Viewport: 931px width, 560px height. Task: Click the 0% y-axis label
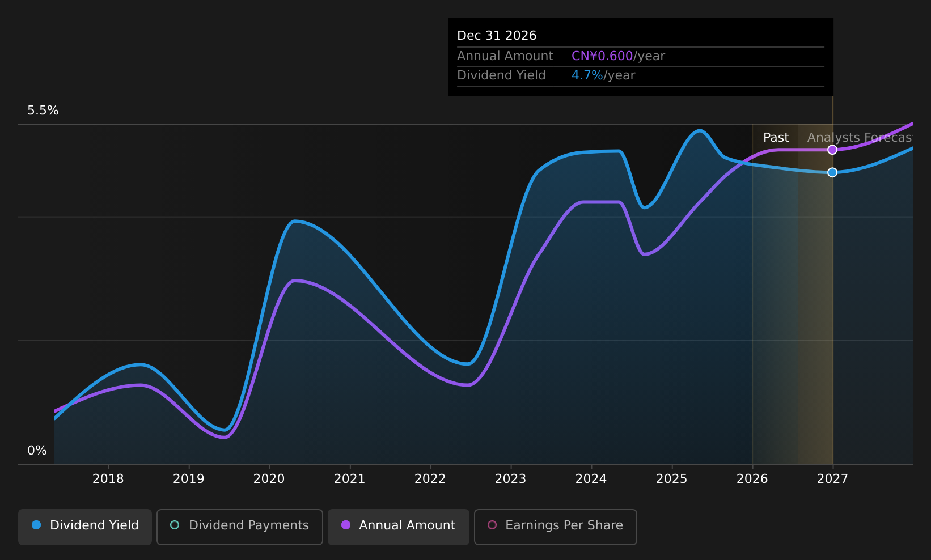[37, 451]
